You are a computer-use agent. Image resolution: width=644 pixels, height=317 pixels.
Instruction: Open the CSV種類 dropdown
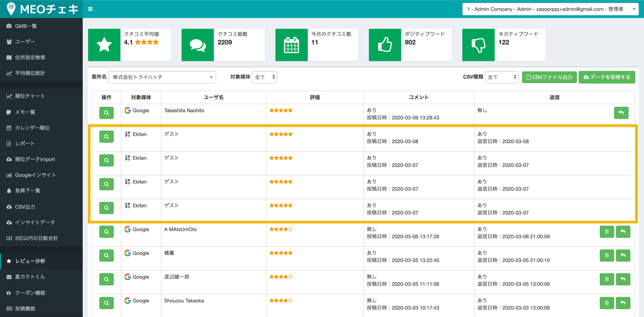[501, 77]
